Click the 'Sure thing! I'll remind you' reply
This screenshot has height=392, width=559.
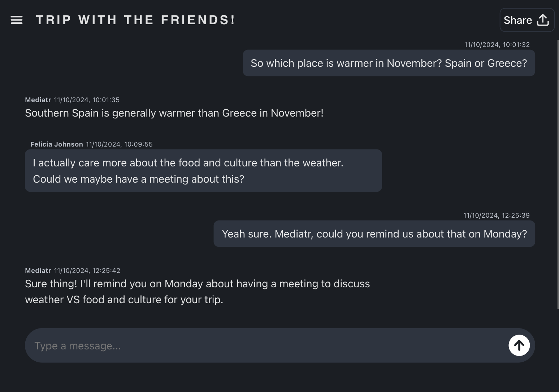click(197, 292)
